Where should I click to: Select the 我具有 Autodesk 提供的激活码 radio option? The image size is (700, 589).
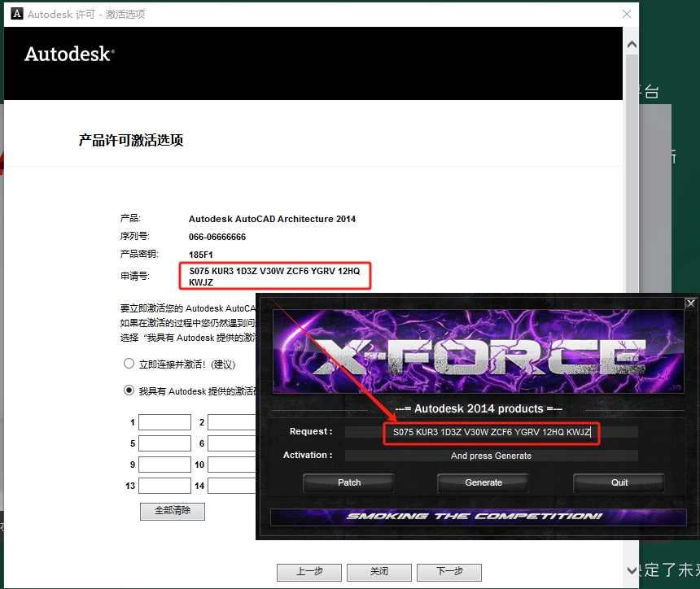tap(129, 390)
